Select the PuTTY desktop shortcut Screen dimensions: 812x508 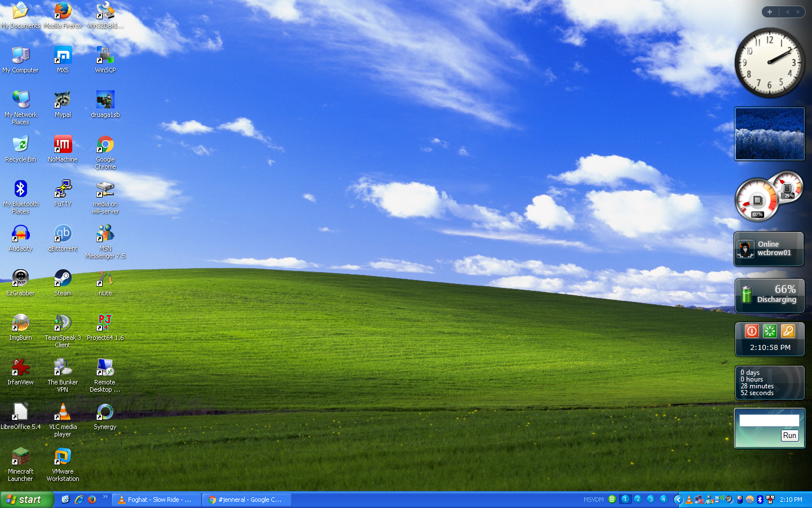[63, 190]
